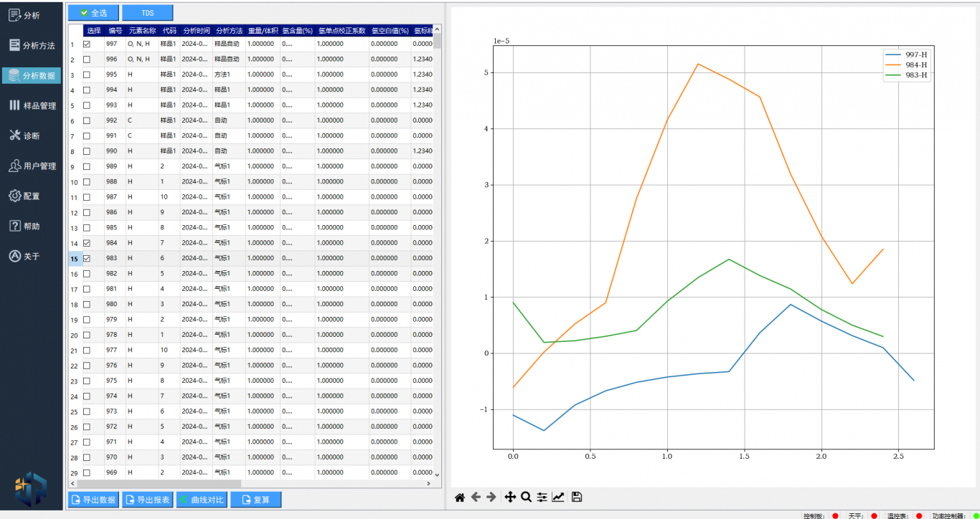Click the plot Home reset view icon
Viewport: 980px width, 519px height.
pyautogui.click(x=460, y=497)
